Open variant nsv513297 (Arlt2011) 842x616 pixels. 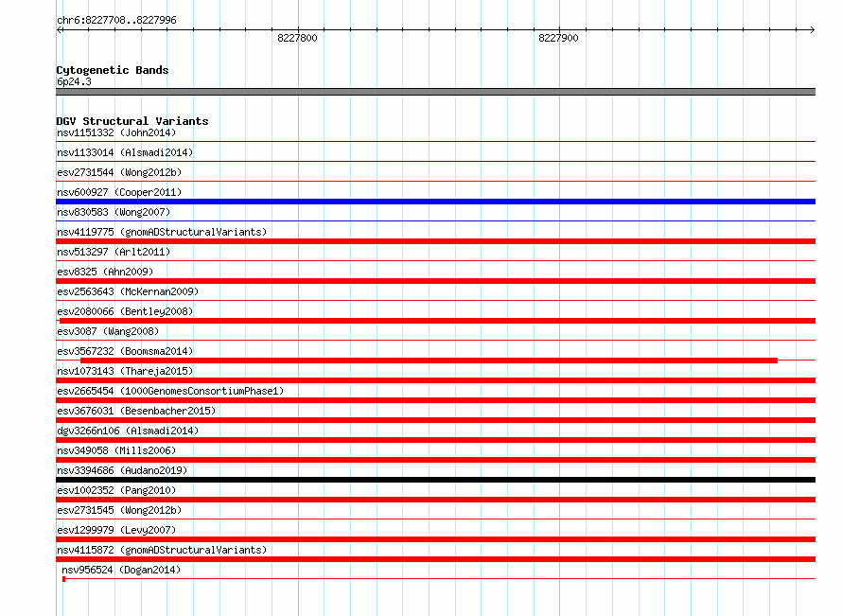[x=114, y=252]
